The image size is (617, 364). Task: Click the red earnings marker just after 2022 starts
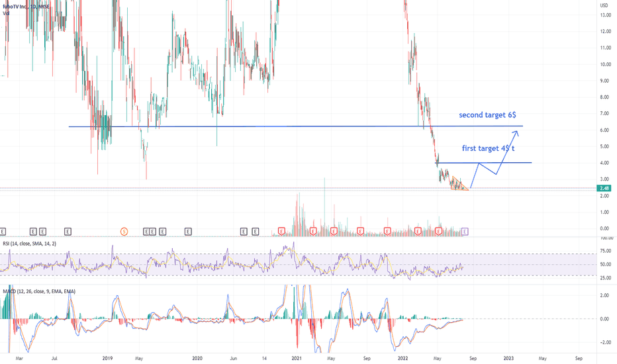(x=418, y=232)
